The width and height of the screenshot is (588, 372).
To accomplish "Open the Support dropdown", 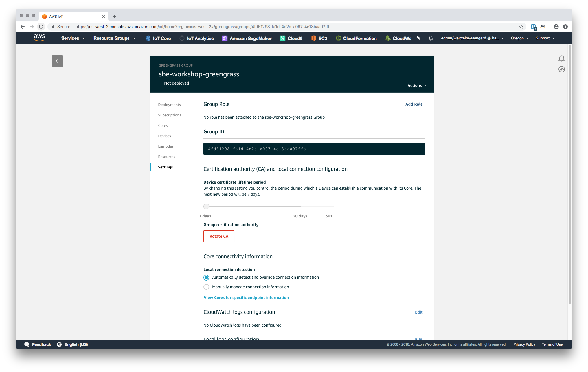I will (545, 38).
